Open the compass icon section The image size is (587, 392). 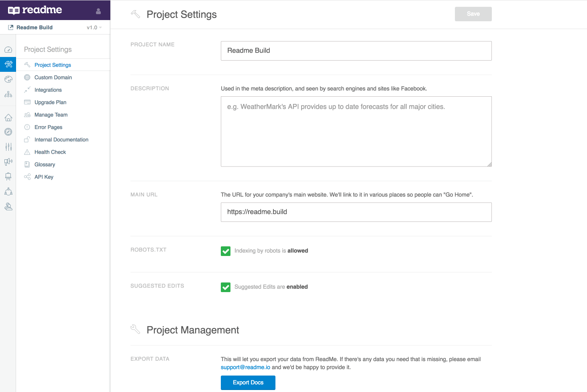(8, 132)
